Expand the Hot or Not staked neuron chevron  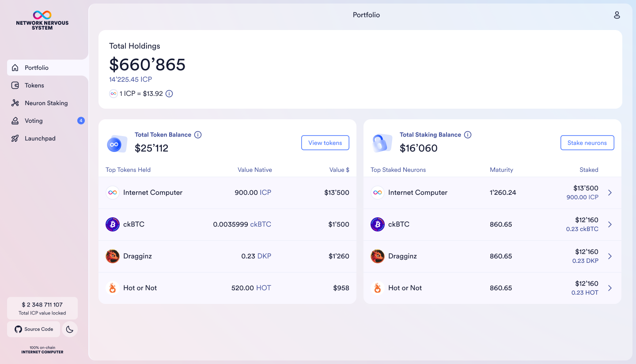pos(610,288)
